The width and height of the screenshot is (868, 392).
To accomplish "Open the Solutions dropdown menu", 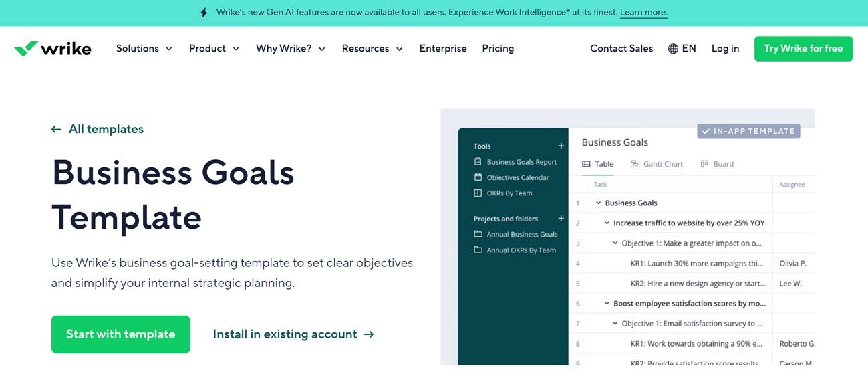I will 144,48.
